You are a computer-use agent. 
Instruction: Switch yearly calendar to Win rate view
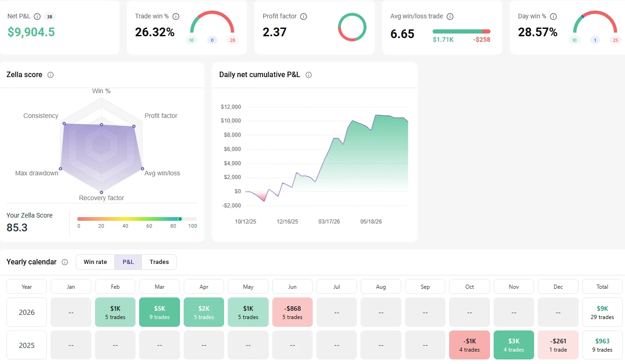pos(96,262)
